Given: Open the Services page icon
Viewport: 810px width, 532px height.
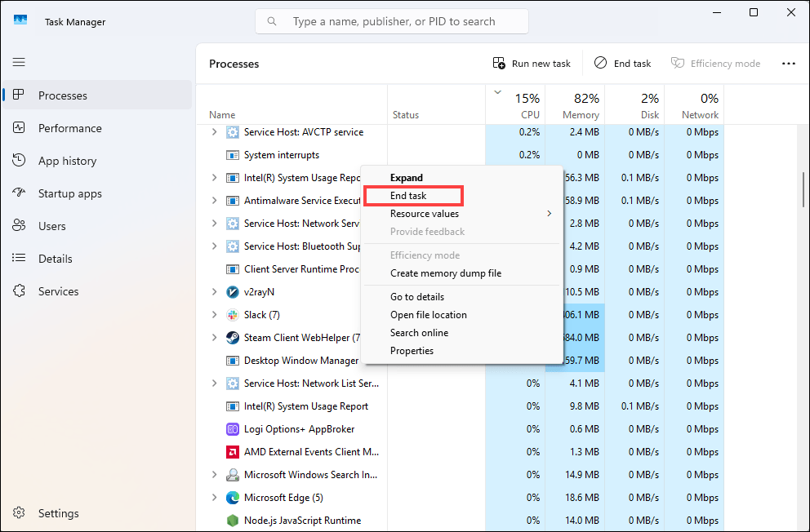Looking at the screenshot, I should (20, 291).
